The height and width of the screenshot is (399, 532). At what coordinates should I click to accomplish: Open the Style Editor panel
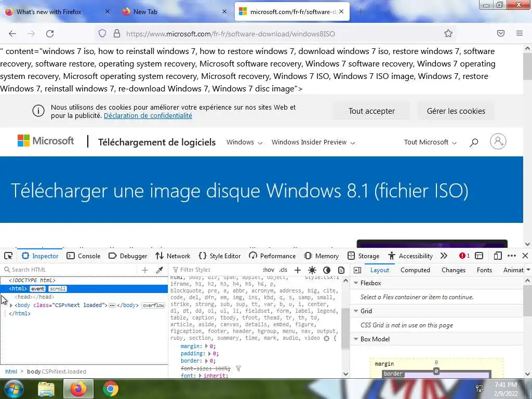pyautogui.click(x=220, y=256)
